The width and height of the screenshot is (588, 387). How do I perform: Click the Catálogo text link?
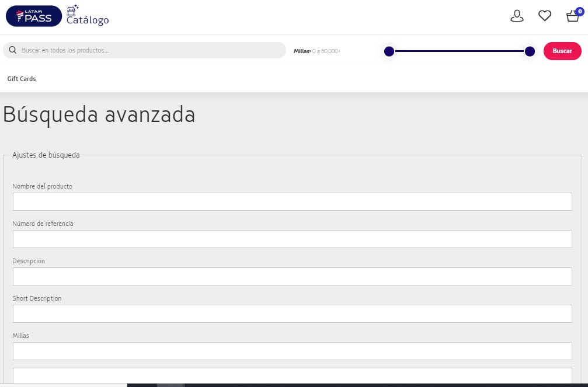(x=88, y=20)
